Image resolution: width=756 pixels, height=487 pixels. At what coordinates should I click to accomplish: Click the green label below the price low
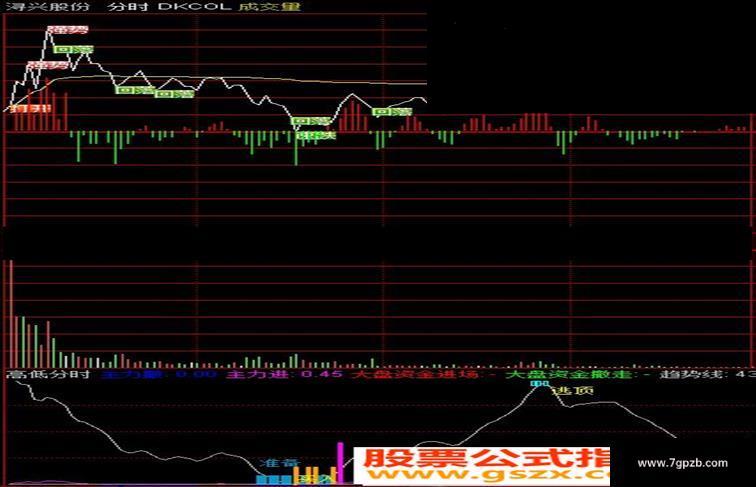[316, 135]
